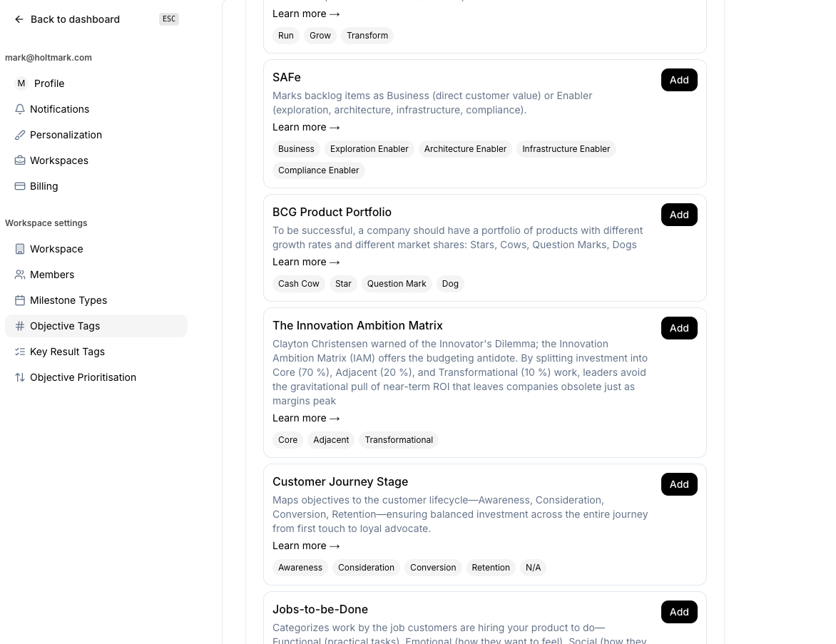Click the back arrow icon beside Back to dashboard

click(19, 19)
